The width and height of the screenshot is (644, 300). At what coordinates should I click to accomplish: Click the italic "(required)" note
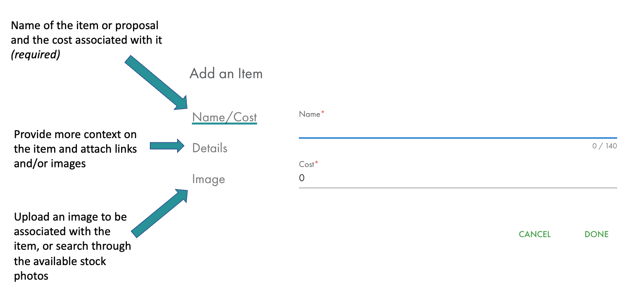(x=35, y=54)
